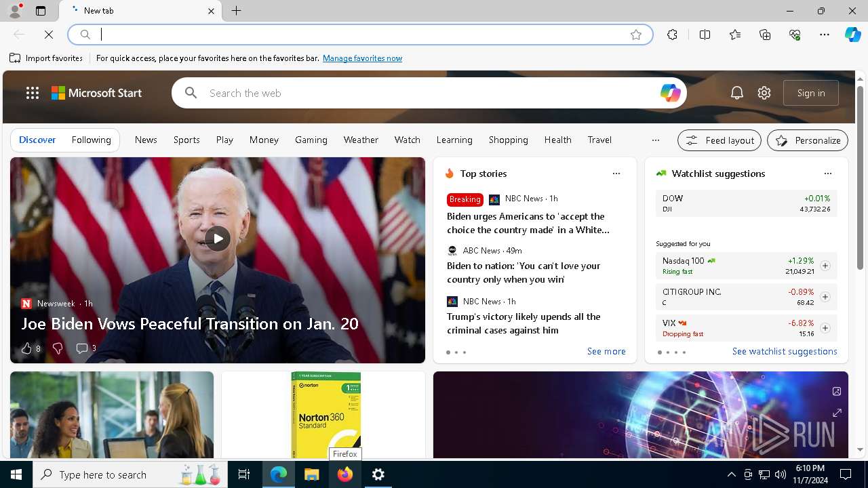This screenshot has height=488, width=868.
Task: Open Trump's victory criminal cases story
Action: 524,323
